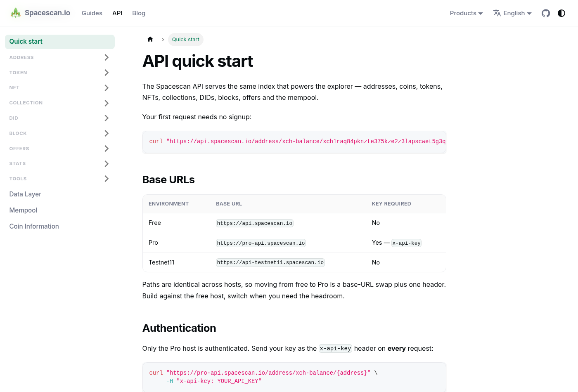
Task: Click the 'Free' environment cell
Action: point(155,223)
